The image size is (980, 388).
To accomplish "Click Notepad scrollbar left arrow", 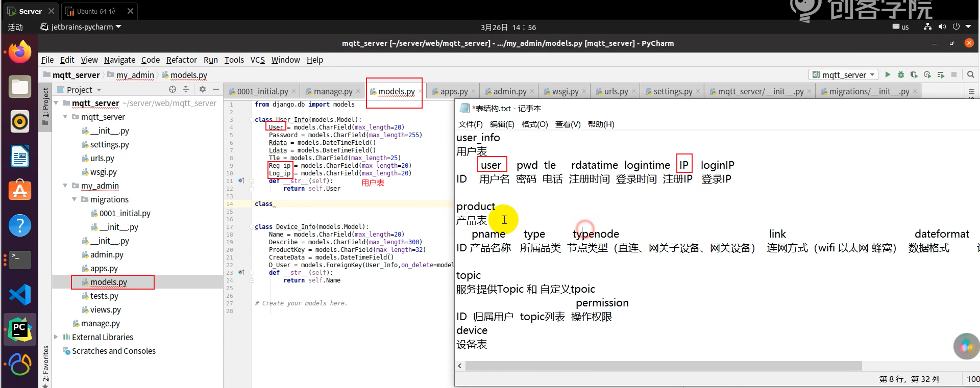I will click(x=460, y=366).
